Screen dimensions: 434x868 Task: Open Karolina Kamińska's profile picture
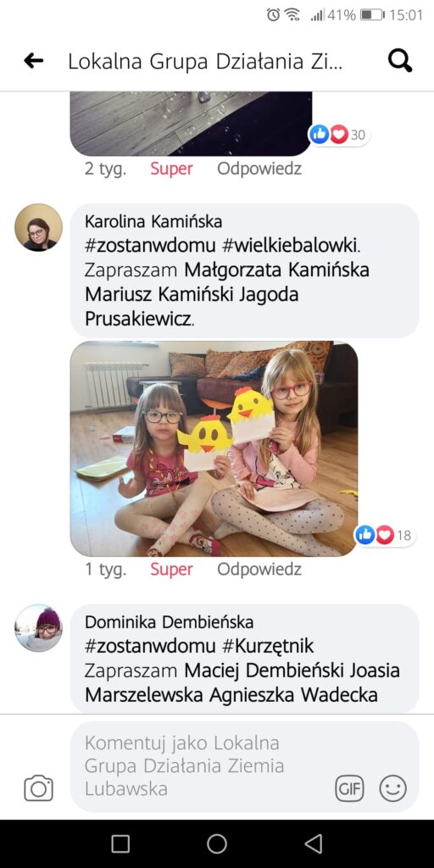click(x=38, y=227)
